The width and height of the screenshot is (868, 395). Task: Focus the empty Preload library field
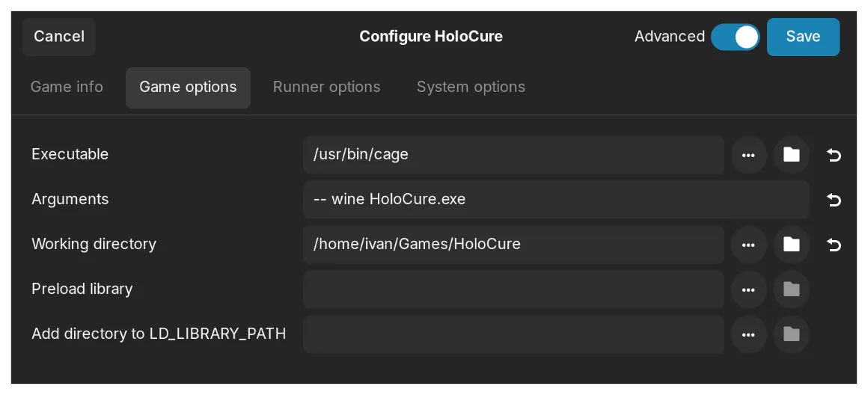pyautogui.click(x=513, y=290)
